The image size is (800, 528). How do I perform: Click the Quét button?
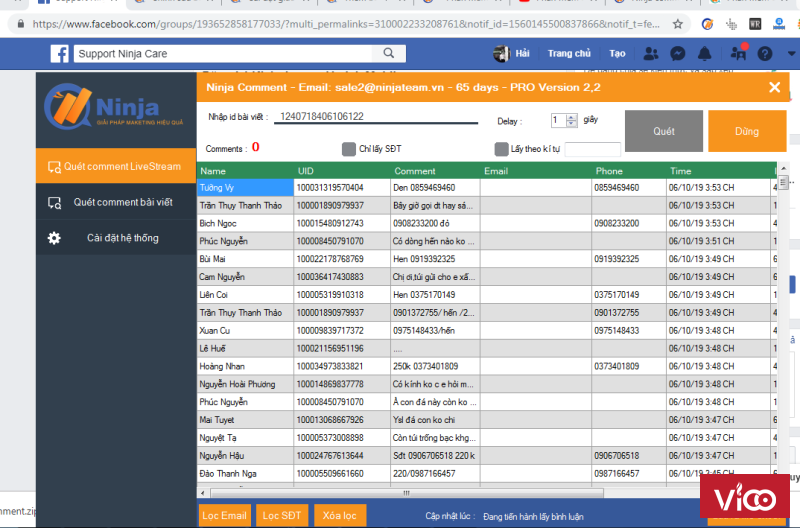(664, 131)
